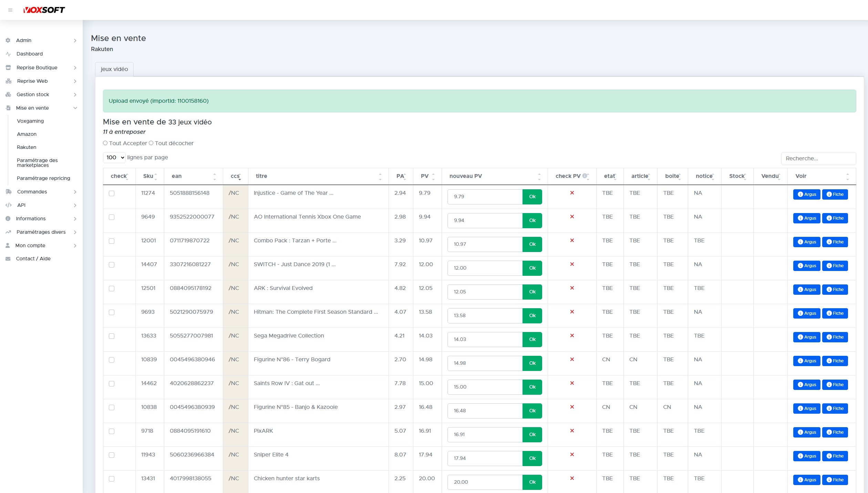
Task: Open Fiche for Chicken hunter star karts
Action: coord(835,480)
